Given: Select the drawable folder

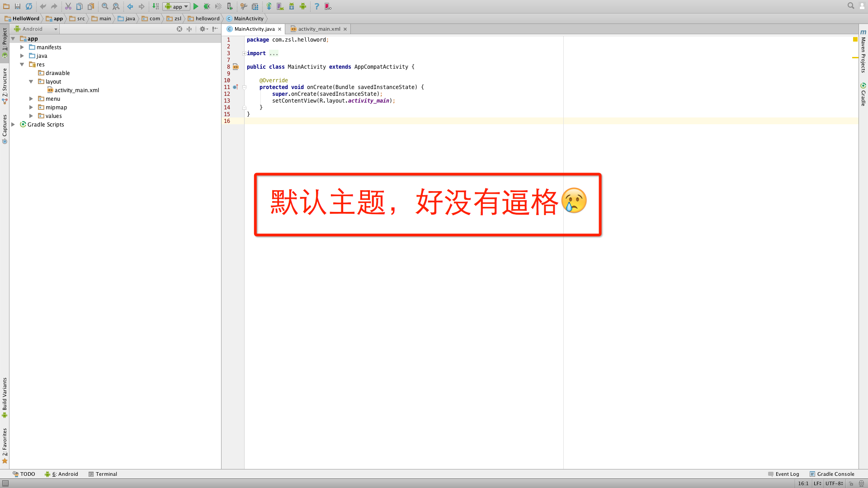Looking at the screenshot, I should [x=54, y=73].
